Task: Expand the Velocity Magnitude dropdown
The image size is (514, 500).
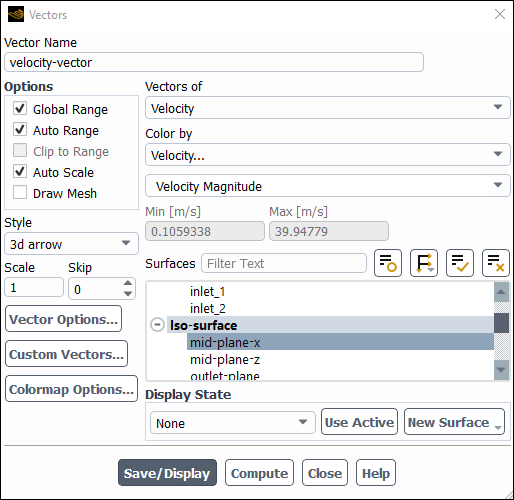Action: pos(328,186)
